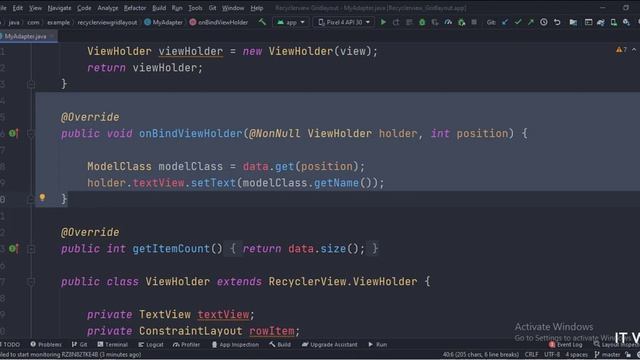Open the Analyze menu
The image size is (640, 360).
coord(108,8)
